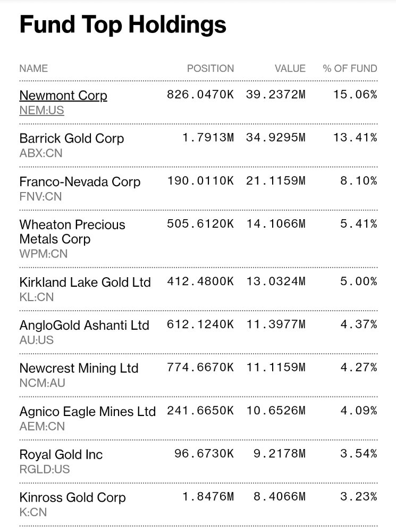Click the NEM:US ticker link

click(40, 111)
